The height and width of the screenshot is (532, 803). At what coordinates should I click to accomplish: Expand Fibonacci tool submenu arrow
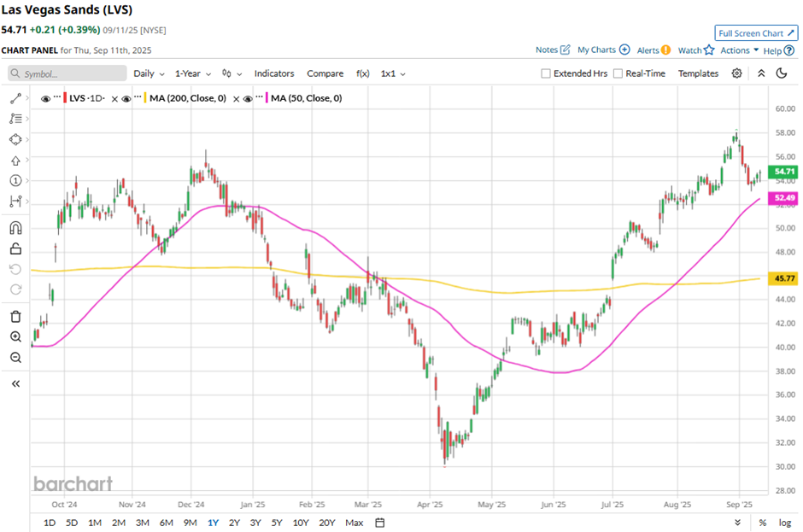[x=27, y=119]
